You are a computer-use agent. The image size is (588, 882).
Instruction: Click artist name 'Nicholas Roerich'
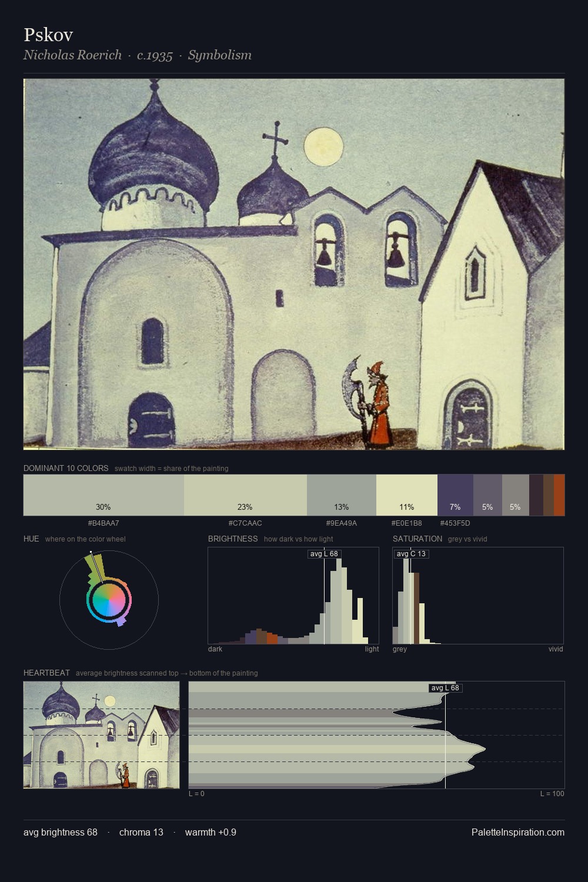(x=72, y=55)
